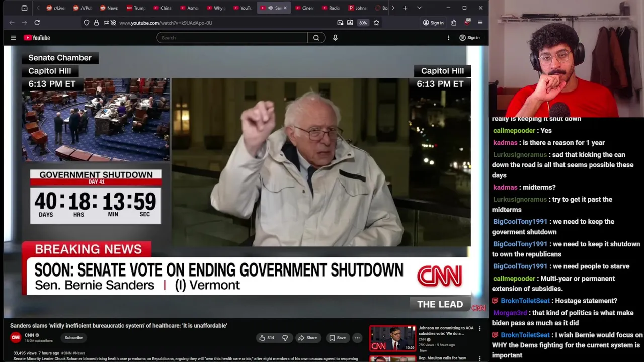Click the site permissions icon in address bar
Viewport: 644px width, 362px height.
pos(106,23)
